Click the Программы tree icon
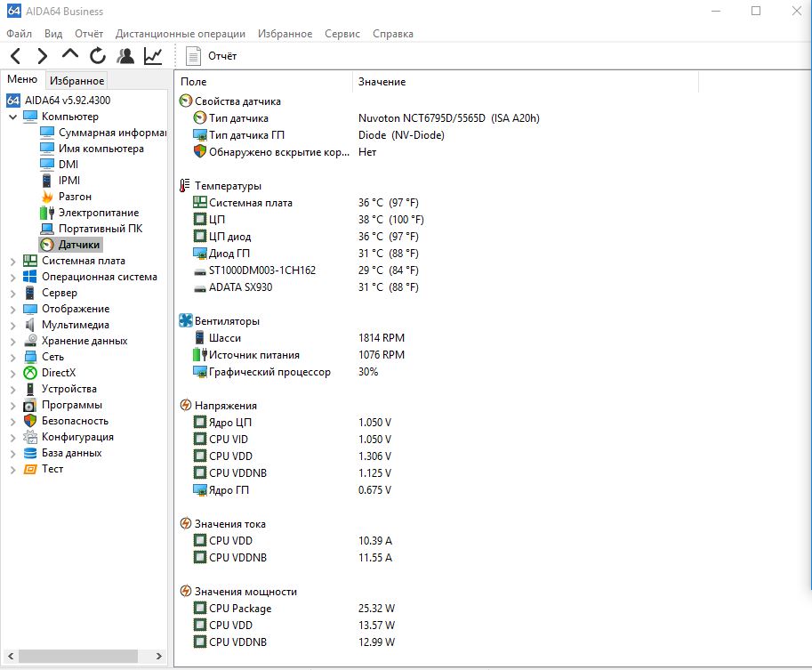Screen dimensions: 812x670 coord(30,405)
